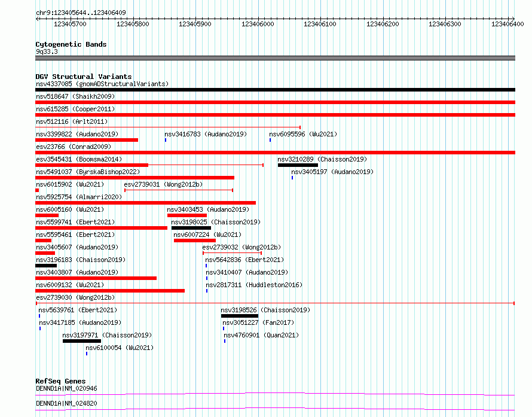532x417 pixels.
Task: Click the gray 9q33.3 cytogenetic band
Action: (x=275, y=58)
